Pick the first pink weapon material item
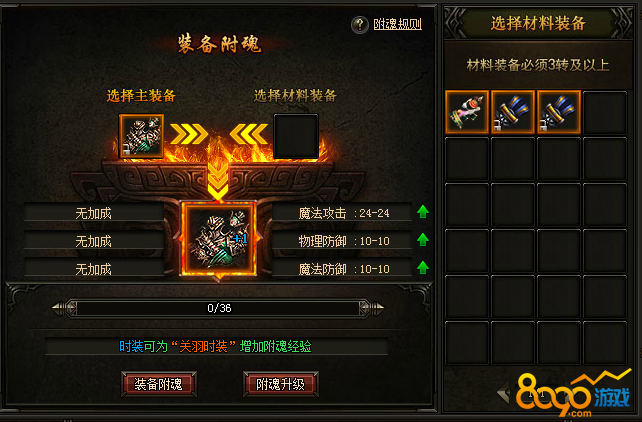Screen dimensions: 642x422 [467, 112]
